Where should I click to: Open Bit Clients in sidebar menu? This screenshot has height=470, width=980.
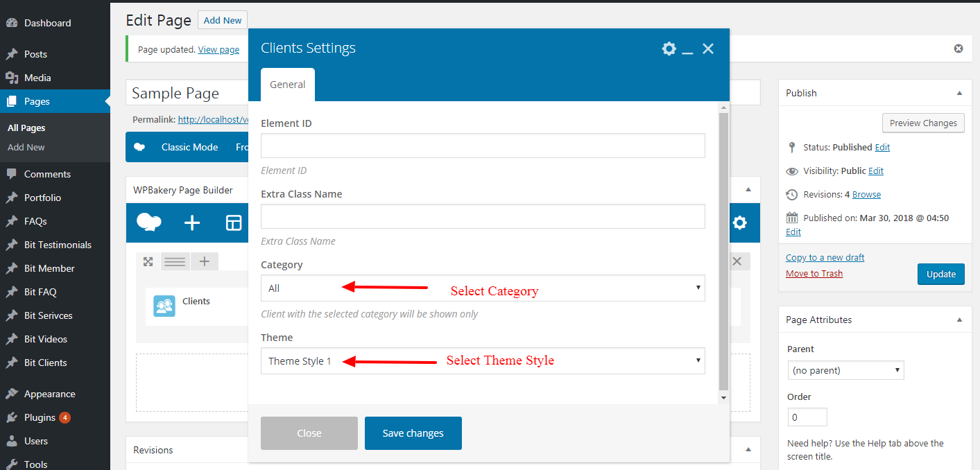click(45, 363)
